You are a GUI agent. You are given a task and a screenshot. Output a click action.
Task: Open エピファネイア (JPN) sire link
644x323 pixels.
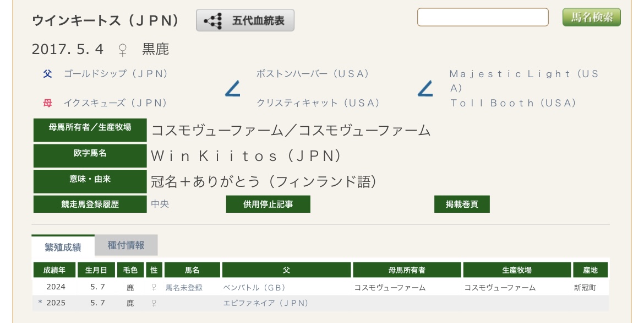[265, 303]
